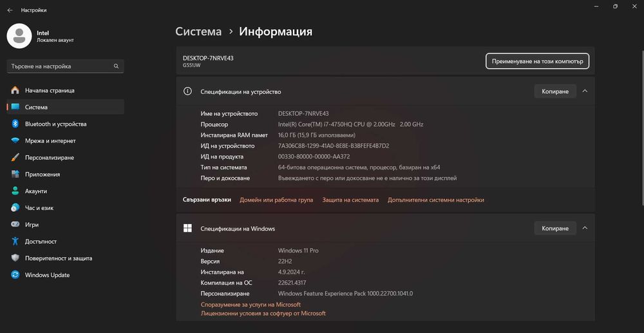Click Преименуване на този компютър button
The image size is (644, 333).
pos(537,61)
